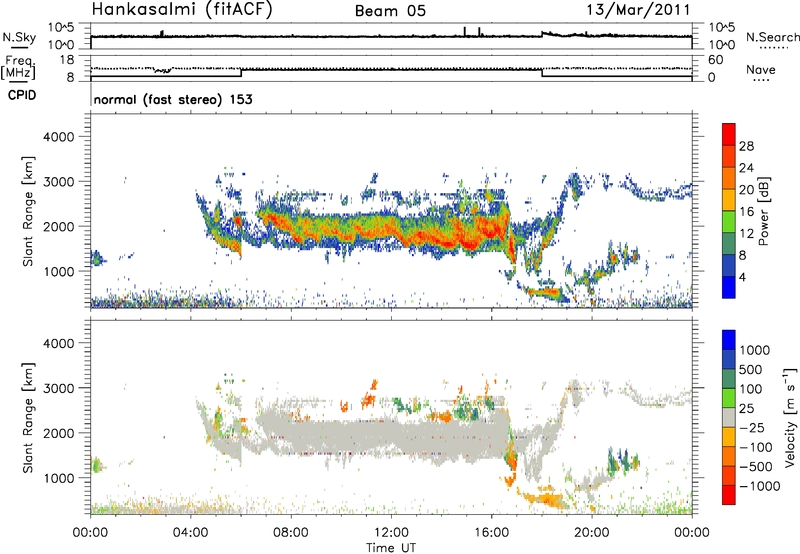Click the '12:00' time axis label
800x554 pixels.
[391, 533]
